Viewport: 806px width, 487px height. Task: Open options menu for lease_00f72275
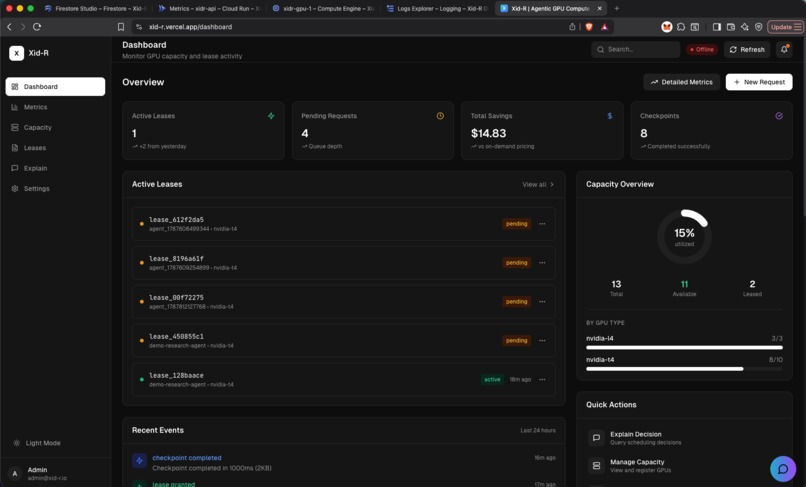point(542,301)
